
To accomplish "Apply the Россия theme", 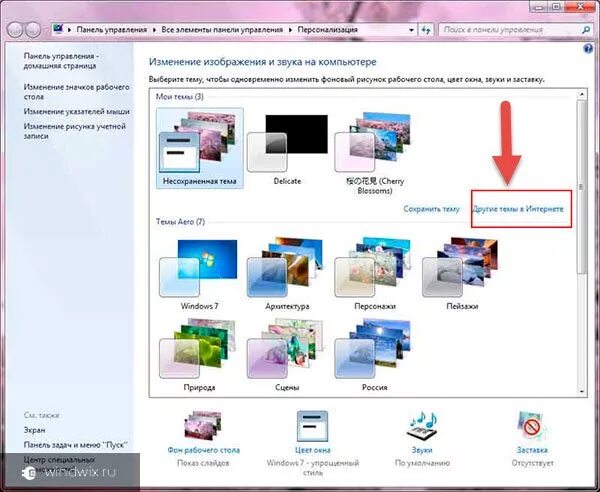I will tap(375, 355).
